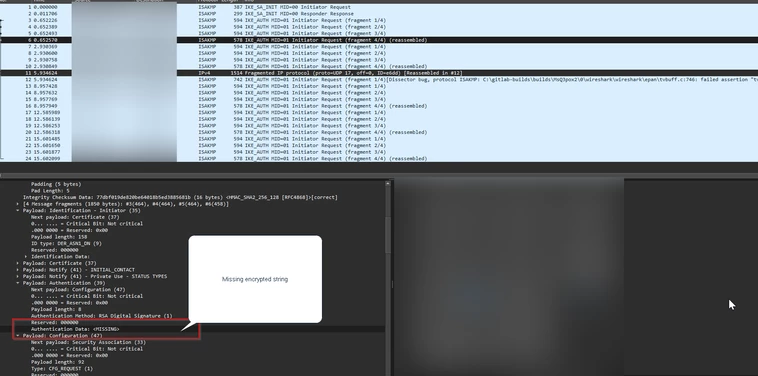Expand Payload: Notify (41) INITIAL_CONTACT
Image resolution: width=758 pixels, height=376 pixels.
pos(18,270)
